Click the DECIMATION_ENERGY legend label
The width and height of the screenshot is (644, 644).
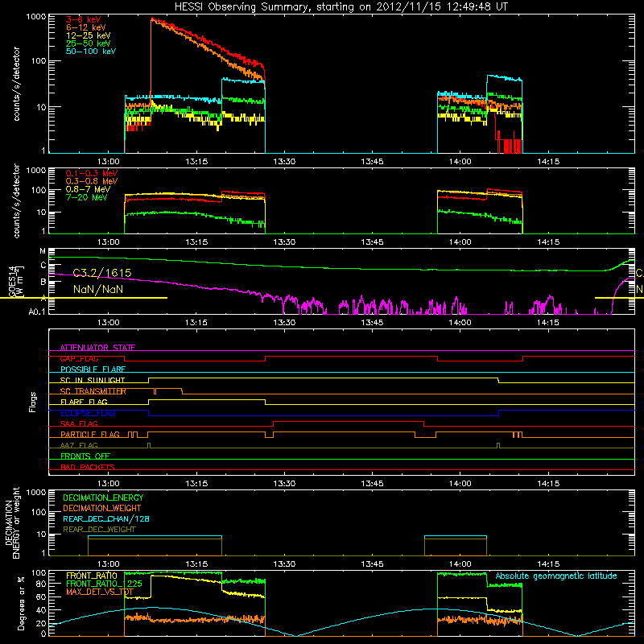103,497
